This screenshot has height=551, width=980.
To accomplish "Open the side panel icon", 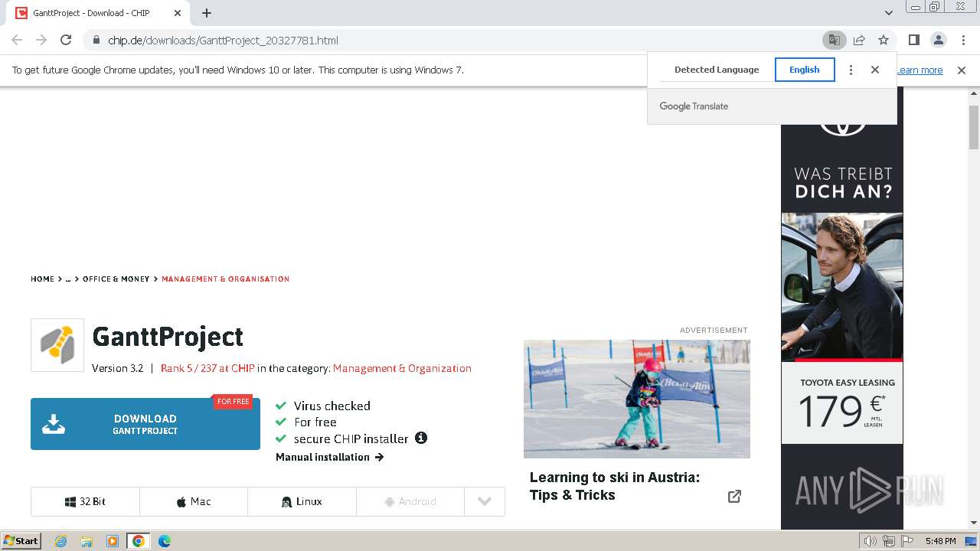I will [913, 40].
